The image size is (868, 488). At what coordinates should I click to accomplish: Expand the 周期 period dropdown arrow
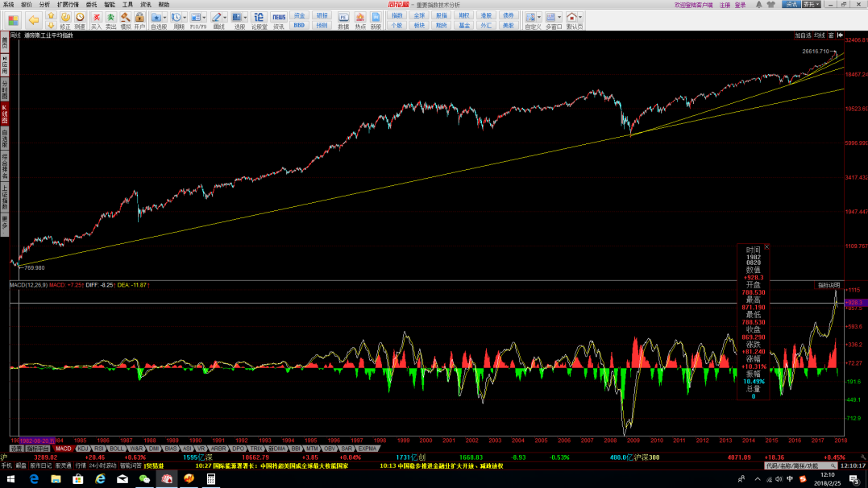(x=185, y=17)
